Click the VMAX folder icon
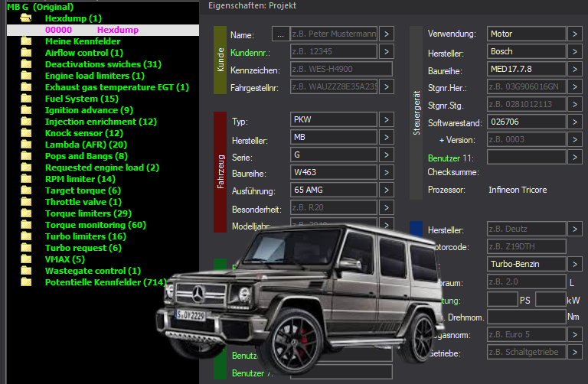 pos(26,259)
